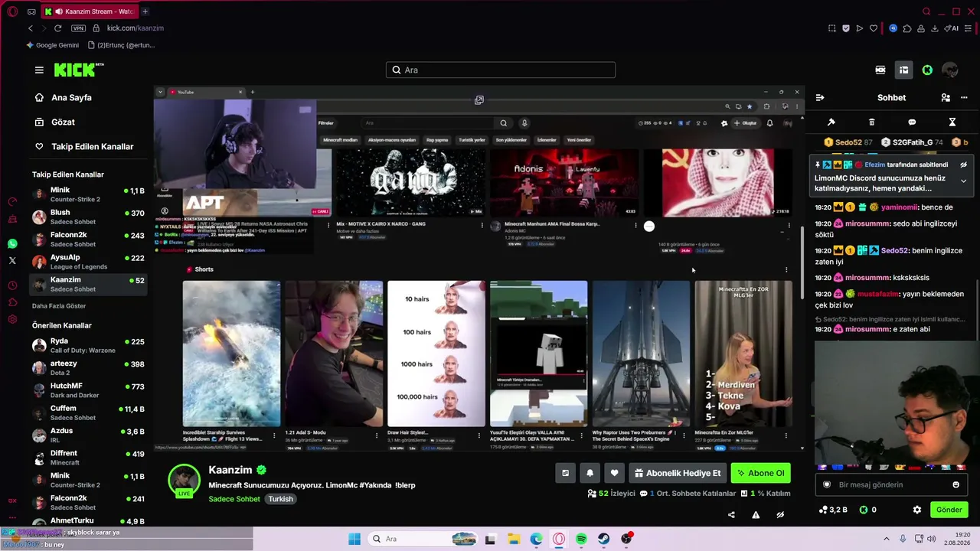Open the Kick hamburger sidebar menu

(x=39, y=70)
